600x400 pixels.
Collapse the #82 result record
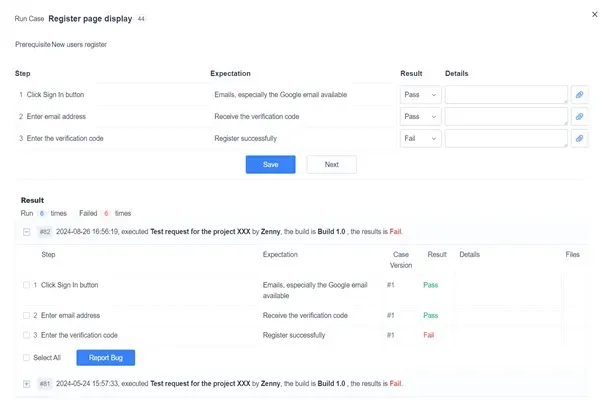[x=26, y=232]
